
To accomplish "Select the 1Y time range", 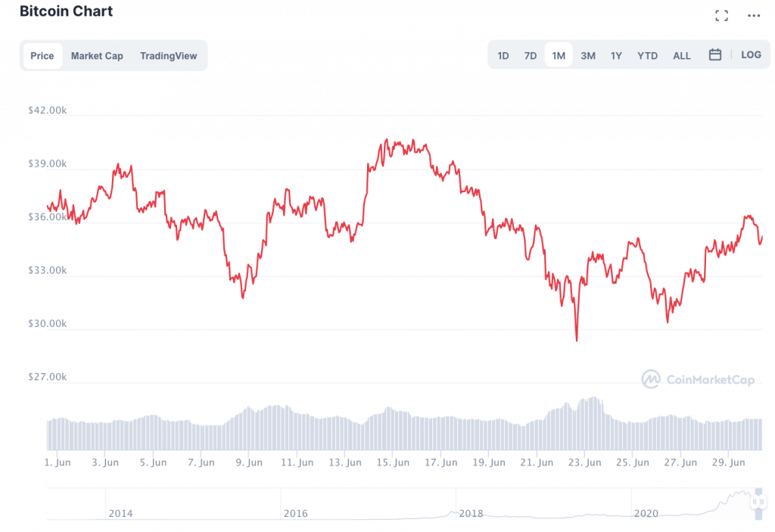I will coord(616,56).
